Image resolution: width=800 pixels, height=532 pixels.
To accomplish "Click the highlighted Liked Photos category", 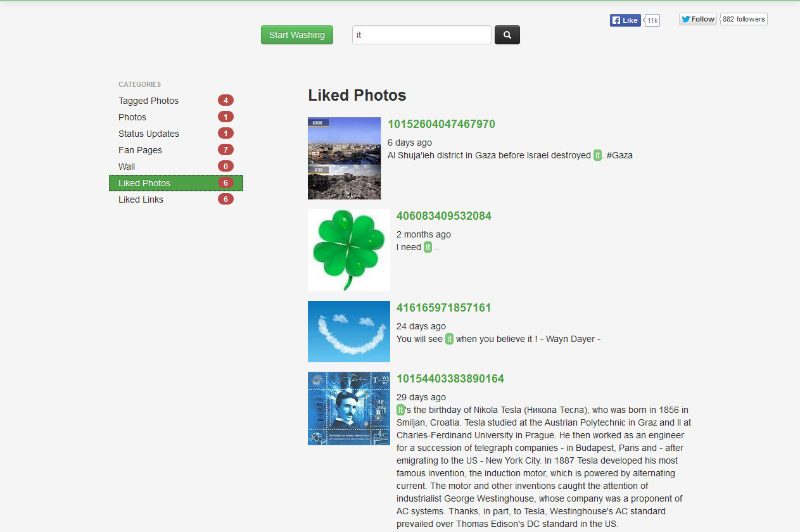I will pos(144,183).
